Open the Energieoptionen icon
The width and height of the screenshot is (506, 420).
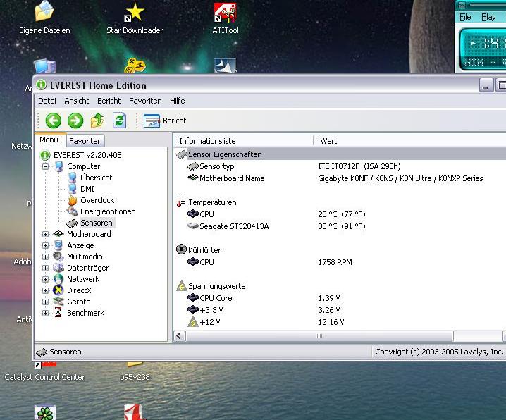(72, 211)
